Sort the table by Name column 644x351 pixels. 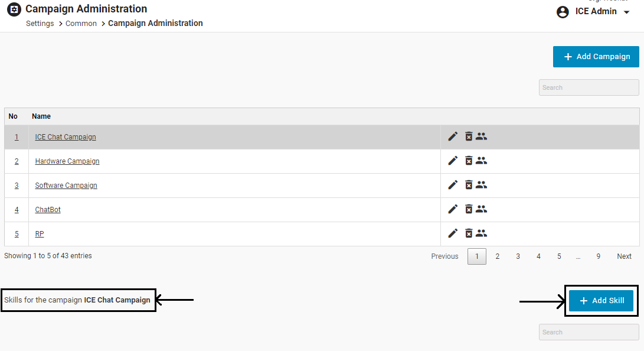coord(41,116)
